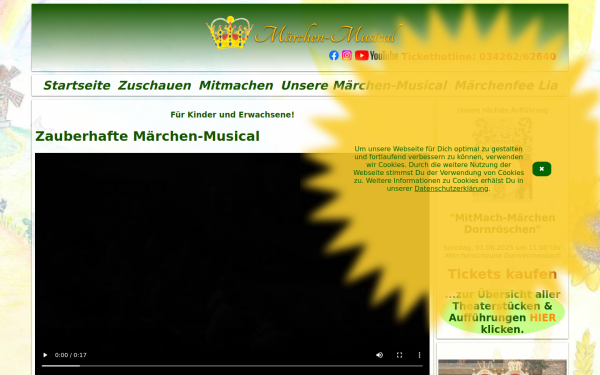Viewport: 600px width, 375px height.
Task: Open the Märchenfee Lia menu item
Action: coord(506,85)
